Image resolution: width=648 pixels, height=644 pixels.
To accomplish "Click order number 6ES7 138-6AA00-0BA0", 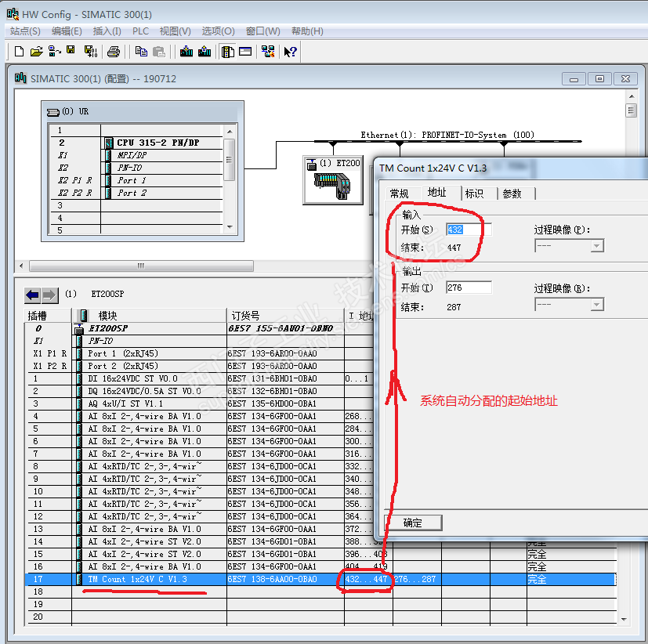I will [273, 579].
